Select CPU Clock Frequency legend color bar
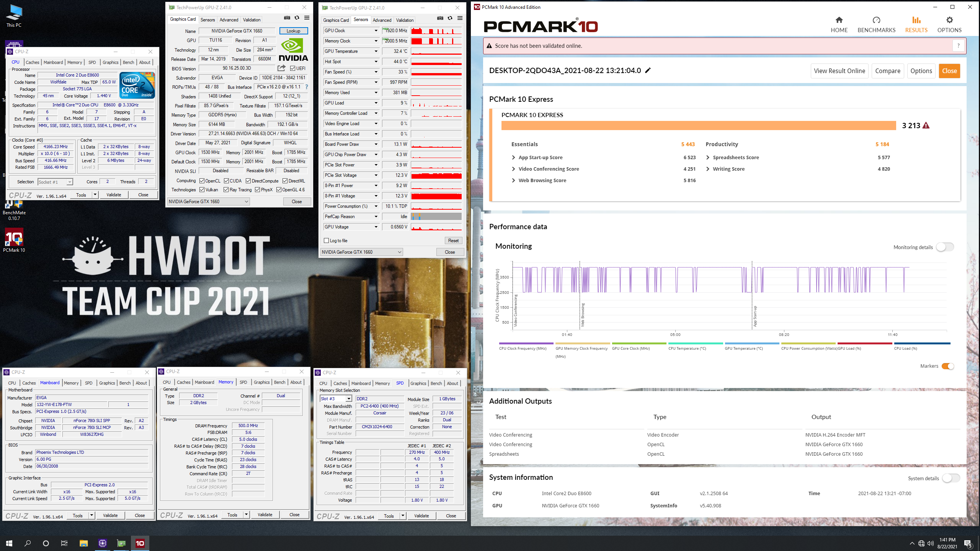980x551 pixels. coord(526,344)
